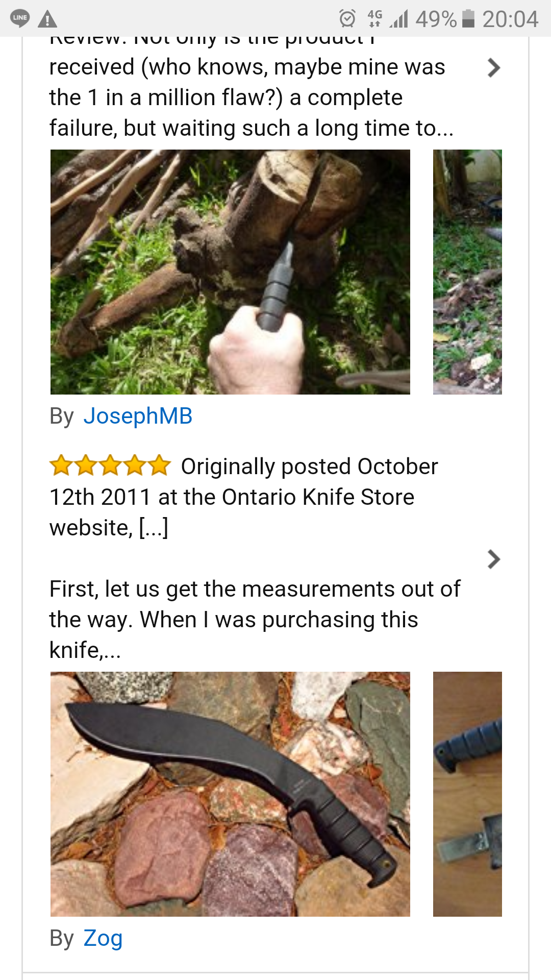Tap the 20:04 clock in status bar
This screenshot has height=980, width=551.
[510, 19]
